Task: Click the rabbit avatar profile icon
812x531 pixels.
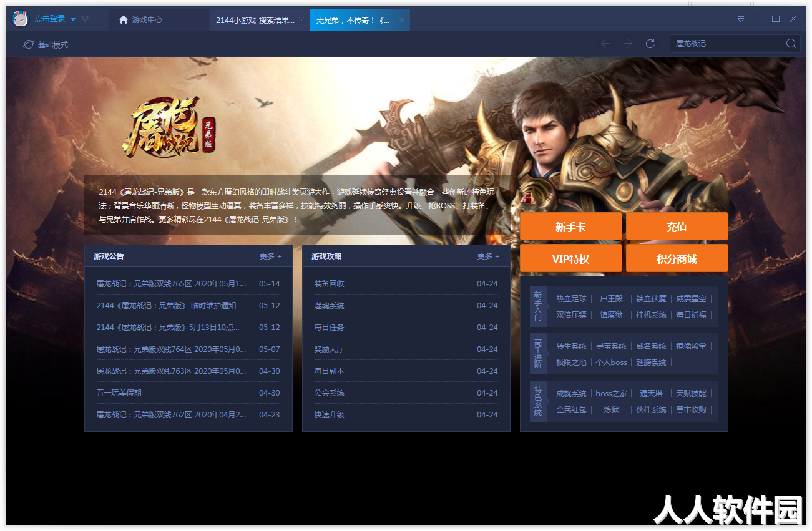Action: click(x=21, y=19)
